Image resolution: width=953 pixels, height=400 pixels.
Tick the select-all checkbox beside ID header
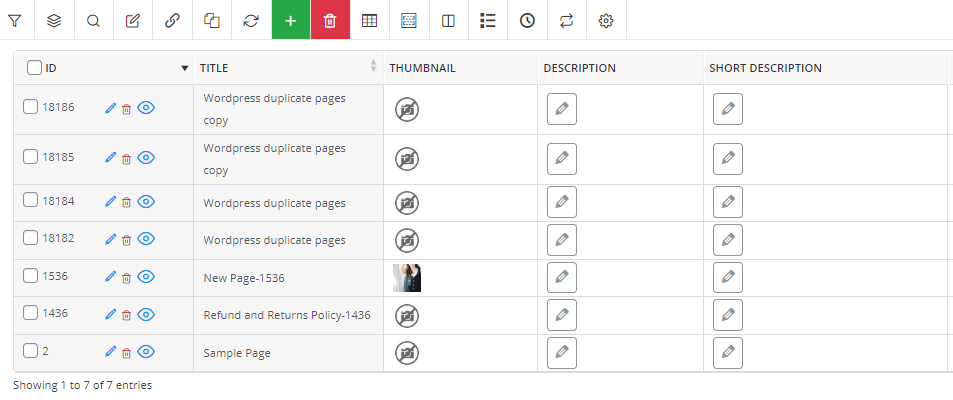tap(34, 67)
